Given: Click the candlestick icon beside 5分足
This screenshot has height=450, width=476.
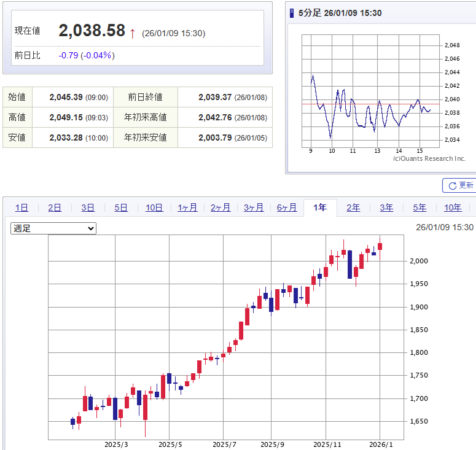Looking at the screenshot, I should (x=292, y=13).
